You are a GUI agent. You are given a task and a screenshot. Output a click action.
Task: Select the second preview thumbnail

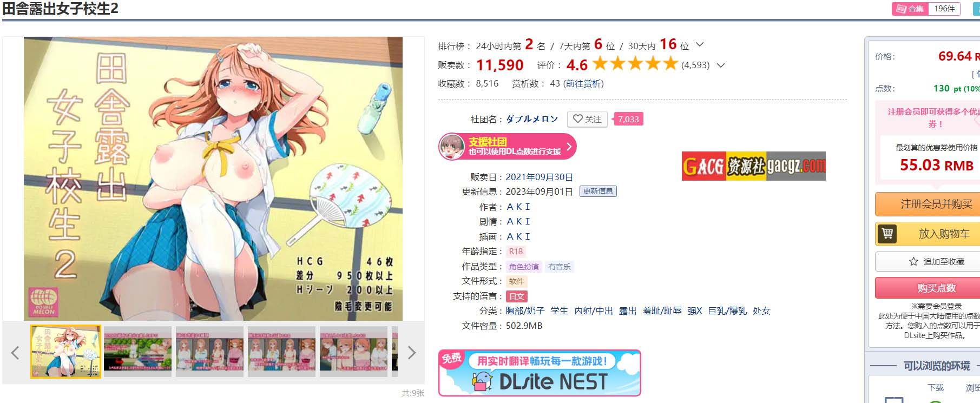point(138,351)
